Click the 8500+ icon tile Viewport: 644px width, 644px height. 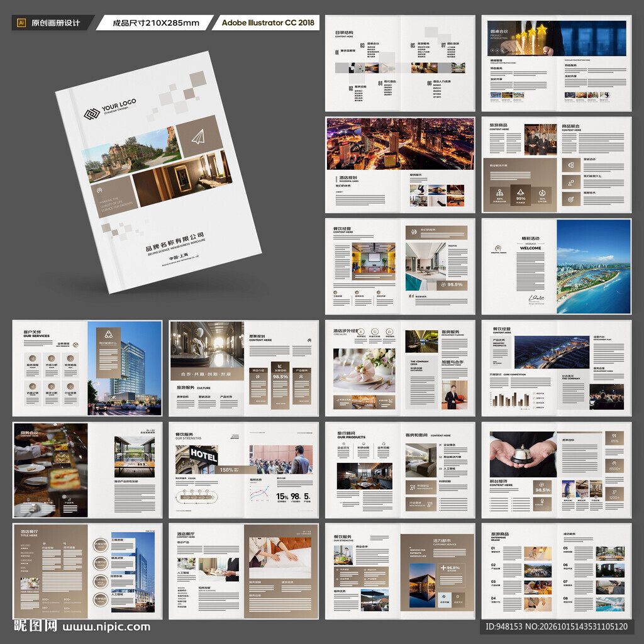pos(614,465)
